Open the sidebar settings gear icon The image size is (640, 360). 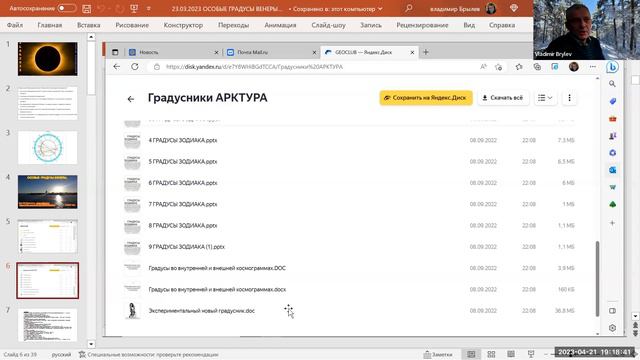tap(612, 328)
